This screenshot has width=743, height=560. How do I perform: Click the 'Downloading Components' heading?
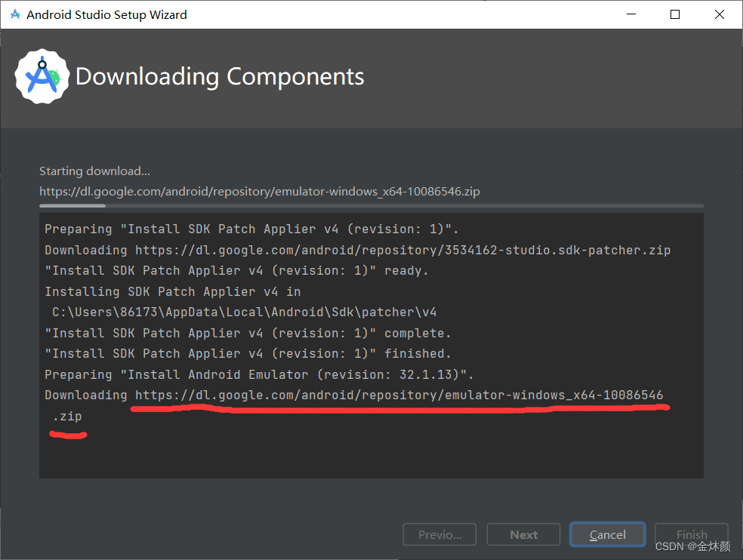[x=220, y=76]
